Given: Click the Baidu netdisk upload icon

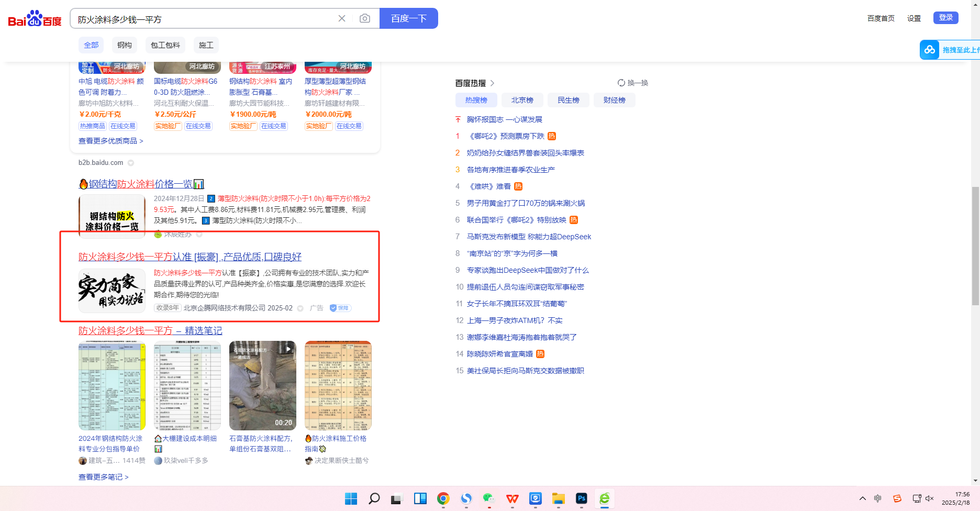Looking at the screenshot, I should (930, 50).
